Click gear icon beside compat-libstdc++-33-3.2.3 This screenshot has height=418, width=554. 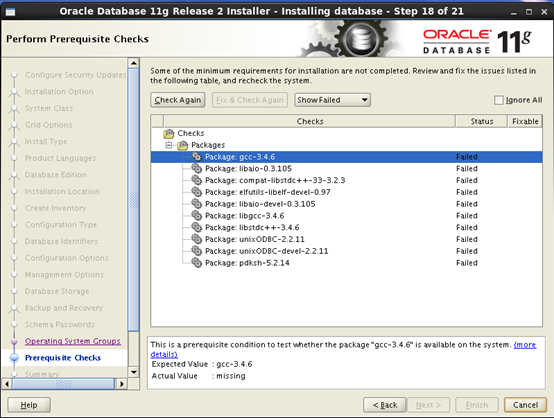(x=196, y=180)
